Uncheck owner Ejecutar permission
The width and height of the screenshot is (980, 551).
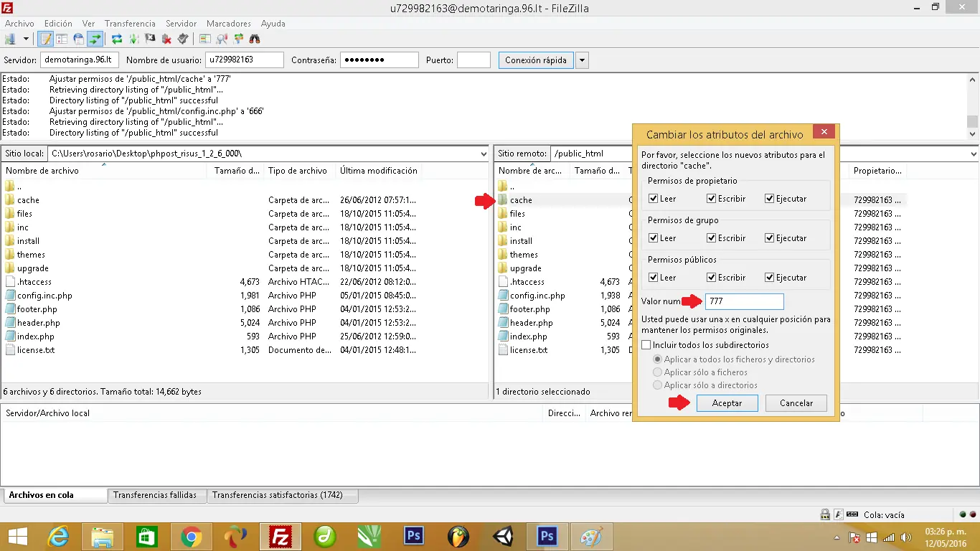[x=770, y=199]
